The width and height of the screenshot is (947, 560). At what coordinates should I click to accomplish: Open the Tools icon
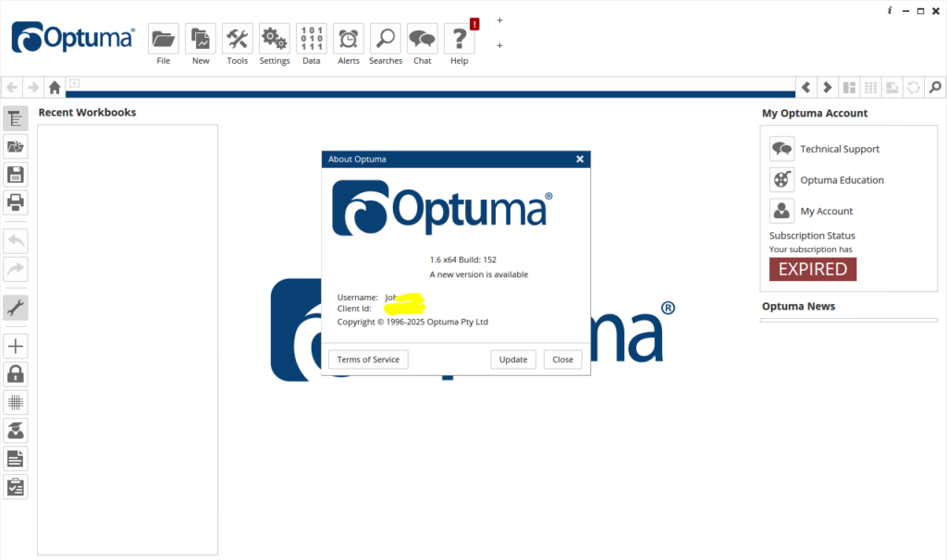point(238,39)
